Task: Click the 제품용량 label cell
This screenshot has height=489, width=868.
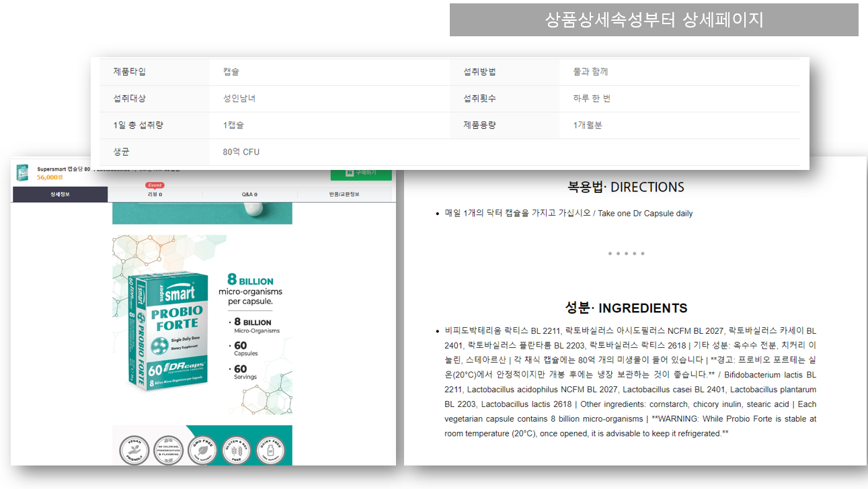Action: [x=504, y=126]
